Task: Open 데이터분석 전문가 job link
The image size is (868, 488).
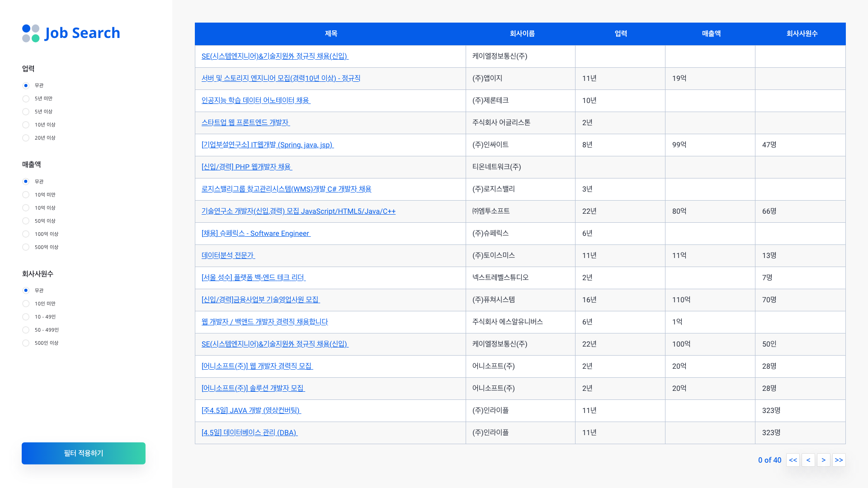Action: click(228, 255)
